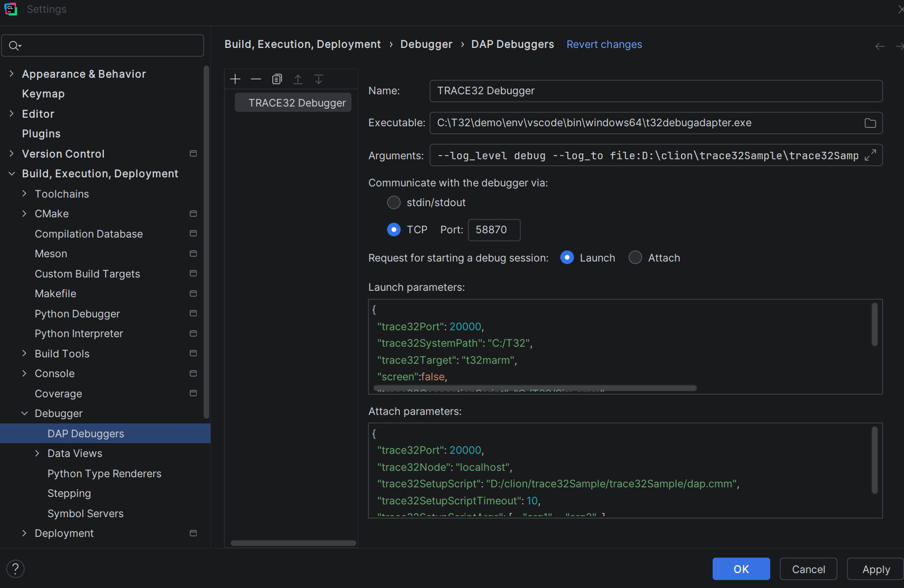Click the Apply button

tap(876, 569)
